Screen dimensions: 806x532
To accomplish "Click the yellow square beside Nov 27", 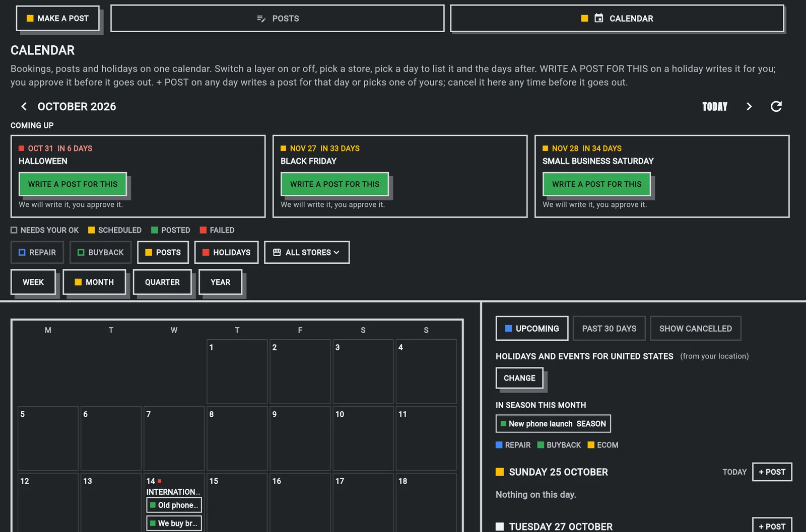I will [x=284, y=148].
